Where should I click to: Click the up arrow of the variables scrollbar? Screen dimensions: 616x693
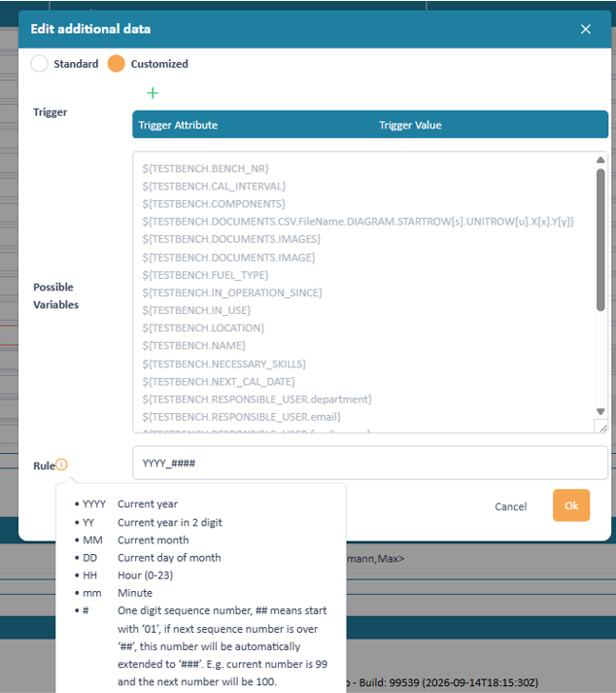pyautogui.click(x=600, y=159)
